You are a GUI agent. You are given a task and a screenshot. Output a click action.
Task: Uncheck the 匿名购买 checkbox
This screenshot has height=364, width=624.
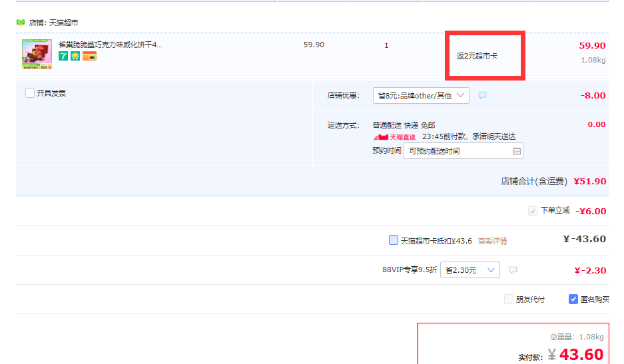pos(573,299)
